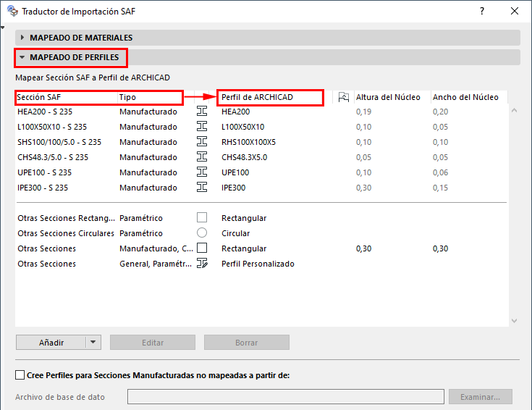This screenshot has height=410, width=532.
Task: Click the Altura del Núcleo column header
Action: coord(392,97)
